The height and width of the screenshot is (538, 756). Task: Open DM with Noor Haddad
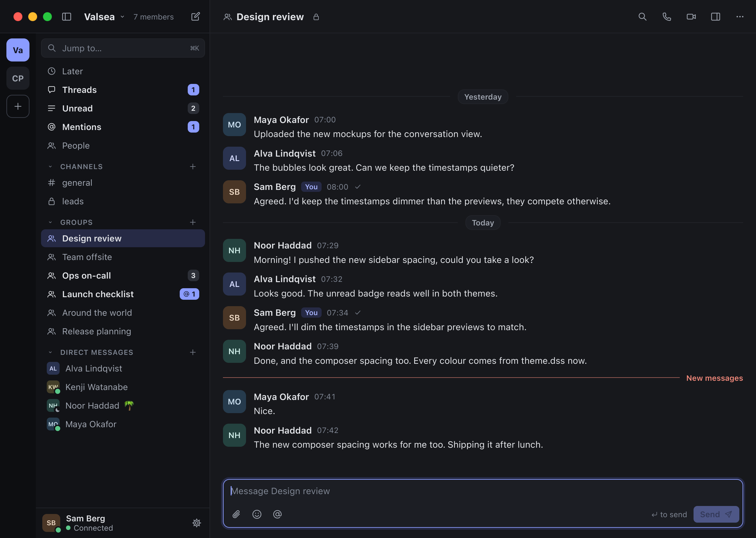(x=123, y=405)
